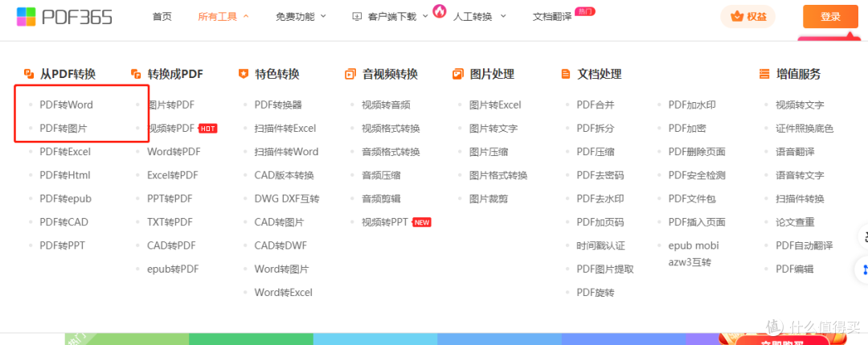Open 视频转PDF
The width and height of the screenshot is (868, 345).
coord(171,129)
